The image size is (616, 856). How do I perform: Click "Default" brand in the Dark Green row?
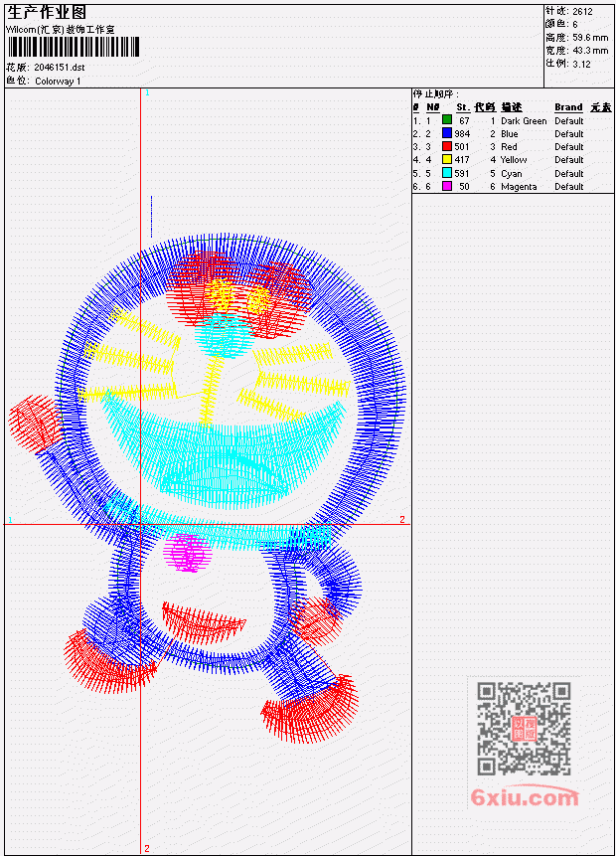pos(569,120)
